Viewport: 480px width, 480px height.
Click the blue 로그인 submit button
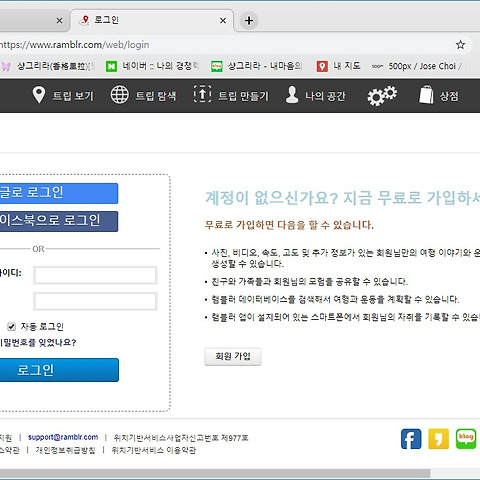59,370
